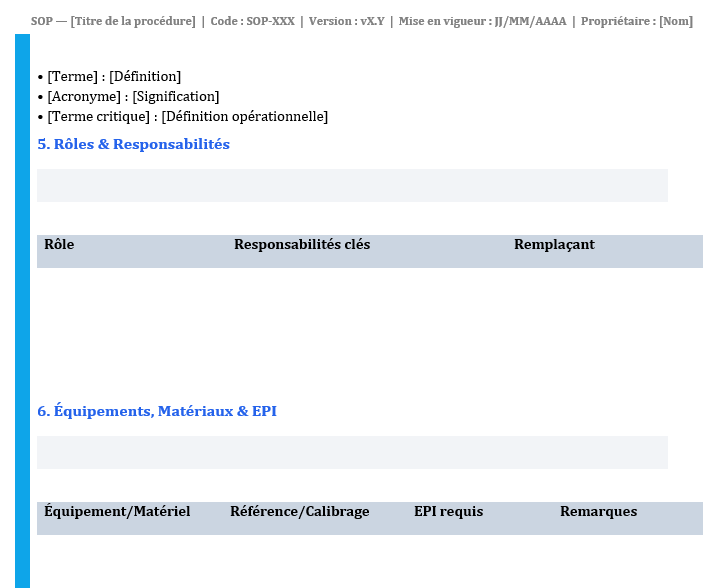
Task: Click the "[Terme] : [Définition]" bullet line
Action: tap(114, 77)
